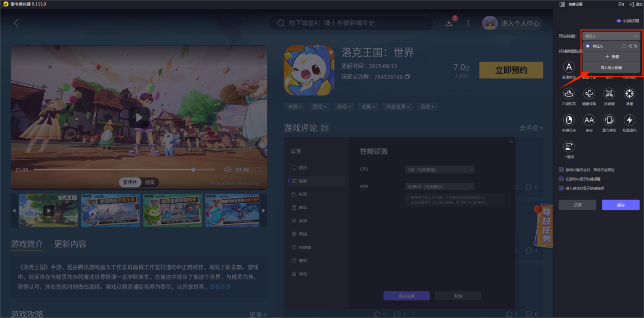This screenshot has width=644, height=318.
Task: Select the 普通点击 (A) key tool
Action: point(569,67)
